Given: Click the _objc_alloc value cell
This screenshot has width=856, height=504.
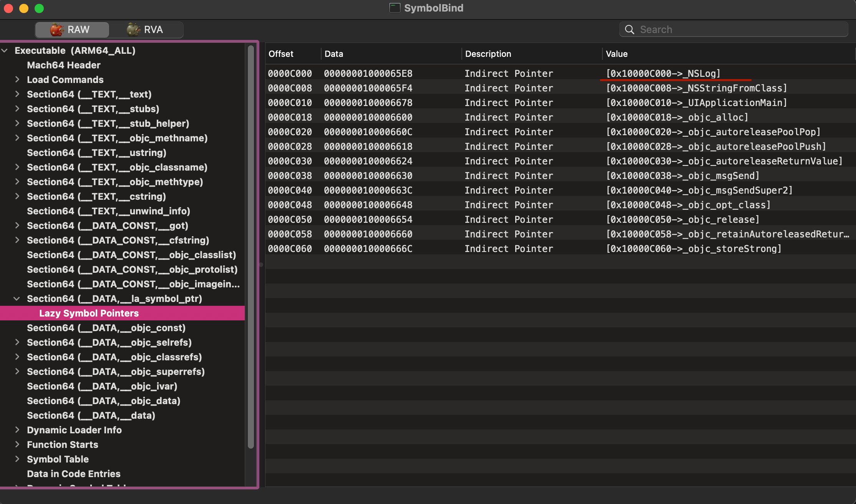Looking at the screenshot, I should (x=677, y=117).
